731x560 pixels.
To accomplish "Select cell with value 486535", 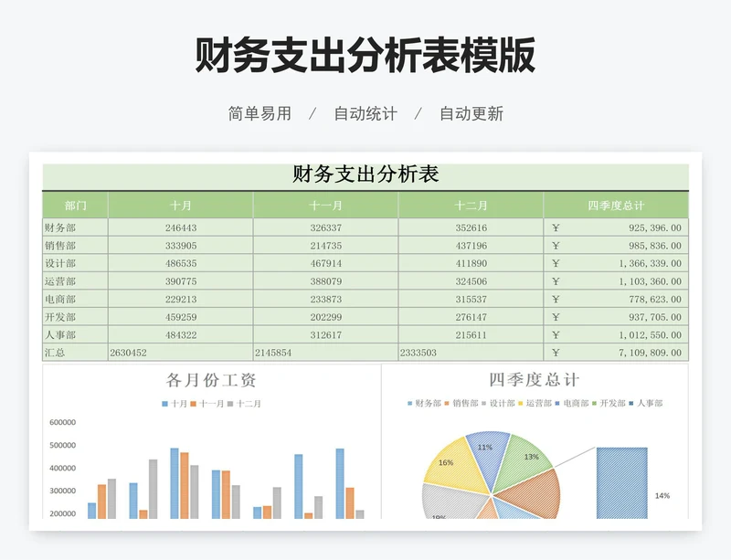I will 180,263.
